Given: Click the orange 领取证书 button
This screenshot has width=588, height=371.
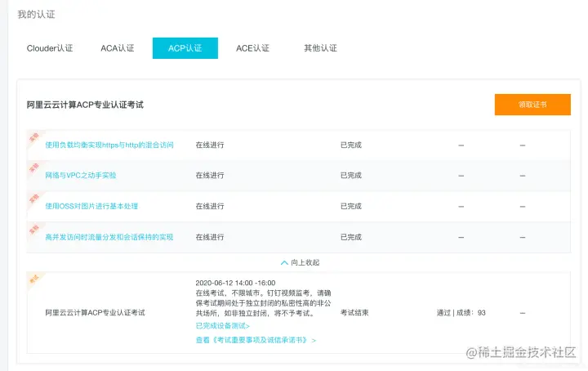Looking at the screenshot, I should point(532,105).
